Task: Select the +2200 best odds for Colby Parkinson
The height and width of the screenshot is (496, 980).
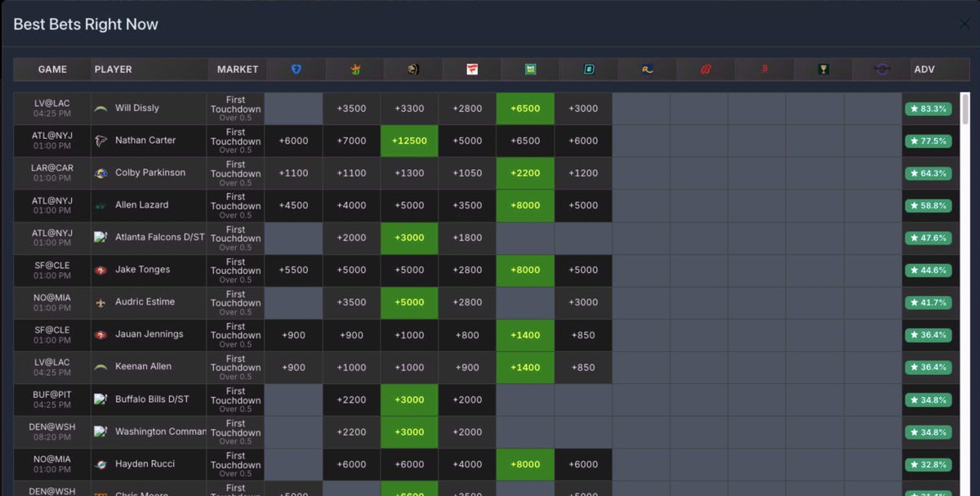Action: point(525,172)
